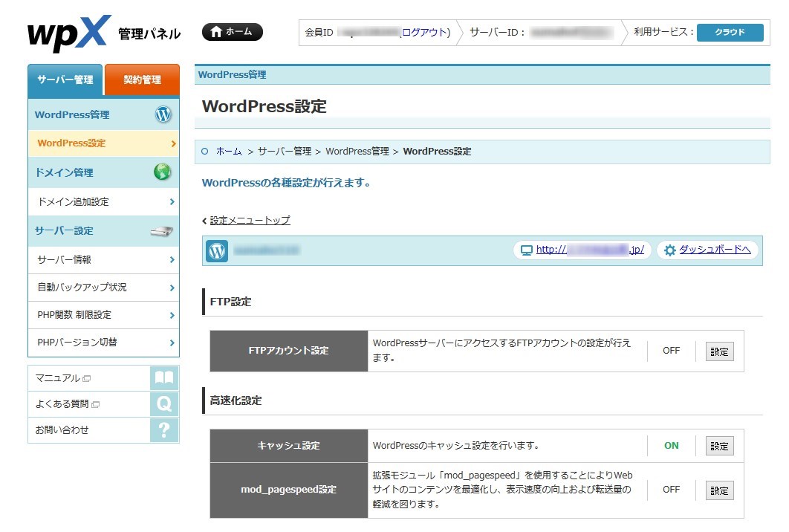The image size is (789, 532).
Task: Click the FTPアカウント設定 row header
Action: (289, 351)
